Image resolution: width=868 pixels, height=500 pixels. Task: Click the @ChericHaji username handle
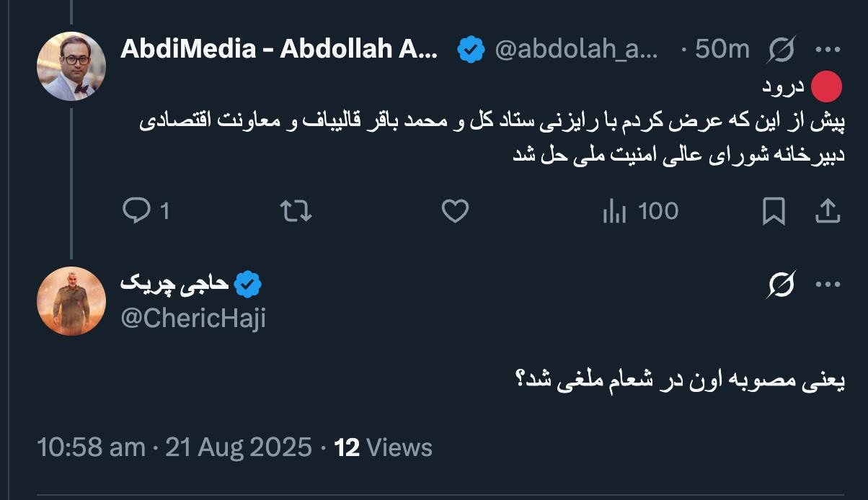pyautogui.click(x=193, y=318)
